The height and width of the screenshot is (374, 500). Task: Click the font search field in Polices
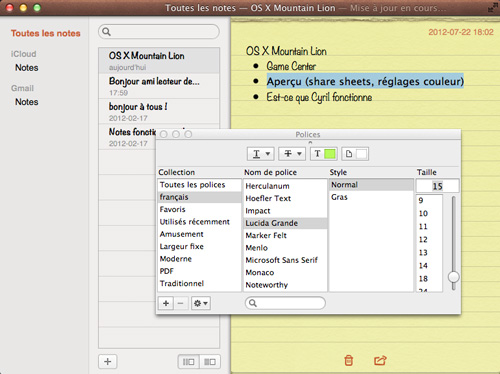click(285, 303)
